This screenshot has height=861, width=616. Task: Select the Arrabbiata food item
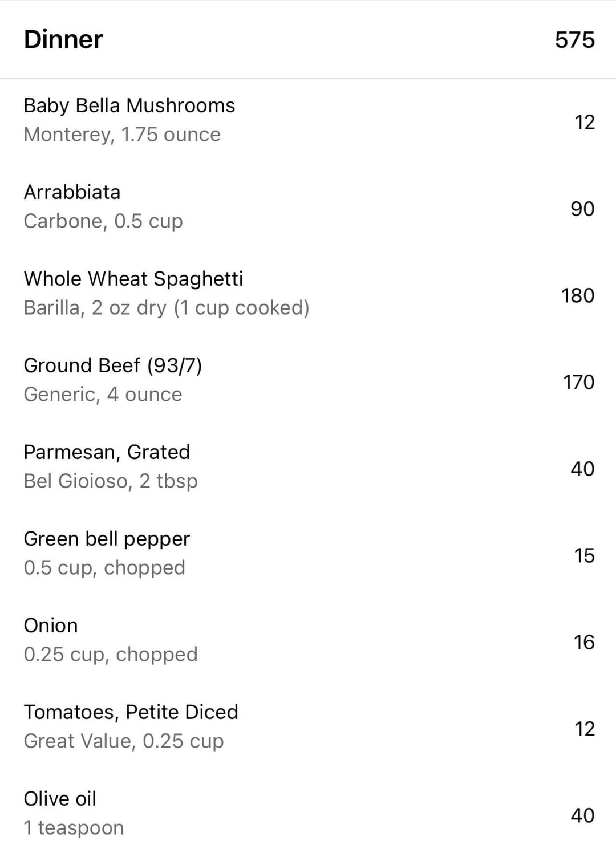[x=308, y=208]
